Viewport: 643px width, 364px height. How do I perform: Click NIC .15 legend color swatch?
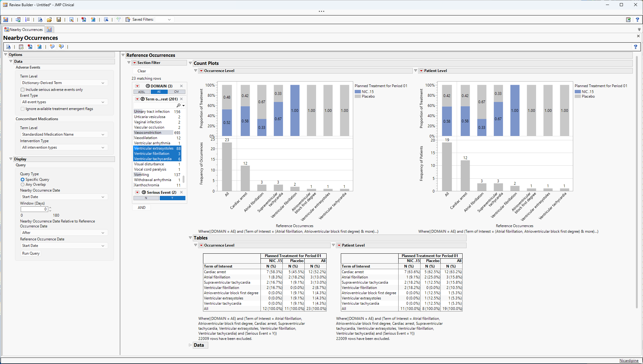[x=358, y=92]
